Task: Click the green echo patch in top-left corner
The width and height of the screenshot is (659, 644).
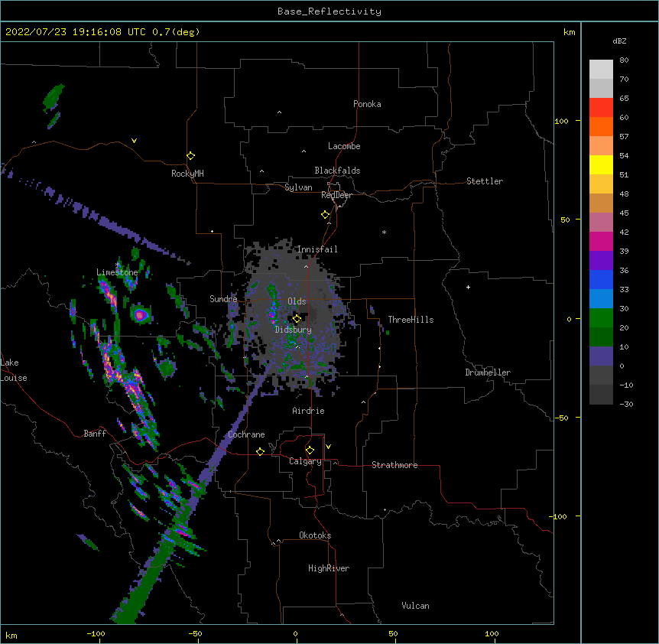Action: coord(54,98)
